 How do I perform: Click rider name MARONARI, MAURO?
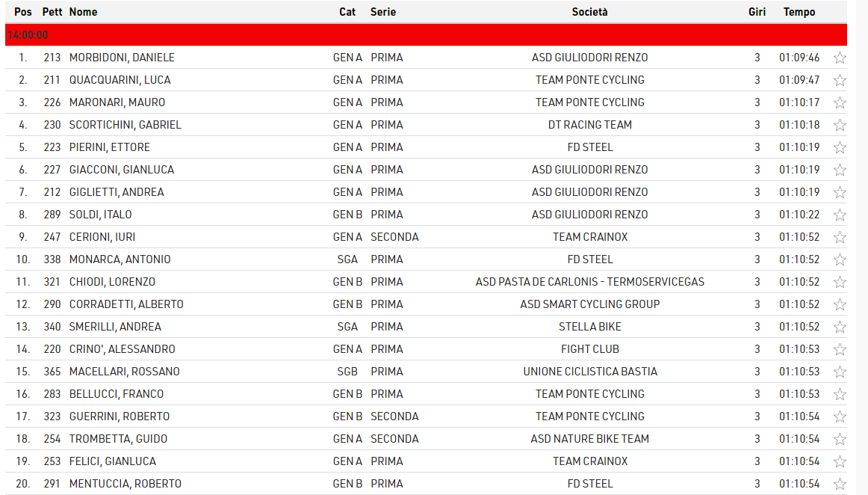pos(117,102)
